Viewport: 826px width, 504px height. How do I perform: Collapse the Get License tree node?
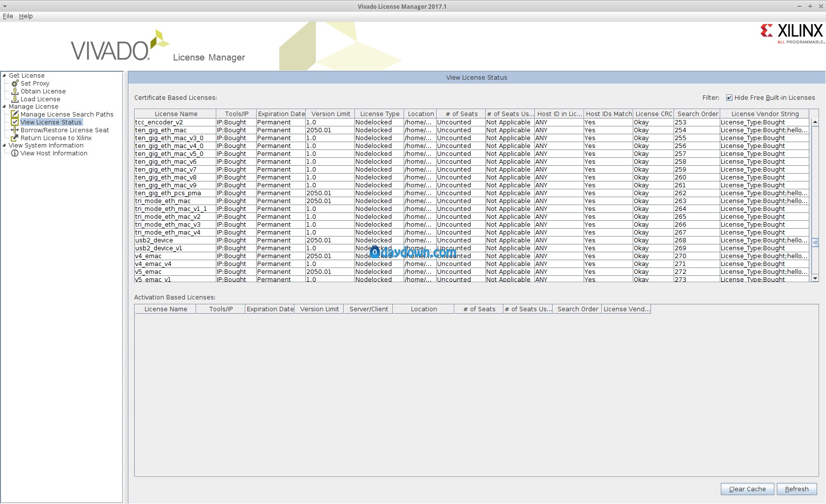click(4, 76)
